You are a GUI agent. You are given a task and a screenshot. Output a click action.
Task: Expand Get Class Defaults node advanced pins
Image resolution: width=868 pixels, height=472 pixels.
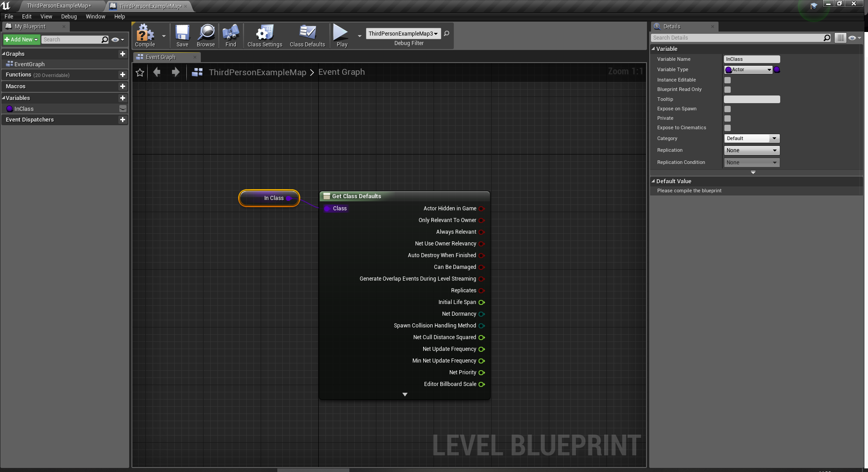405,395
